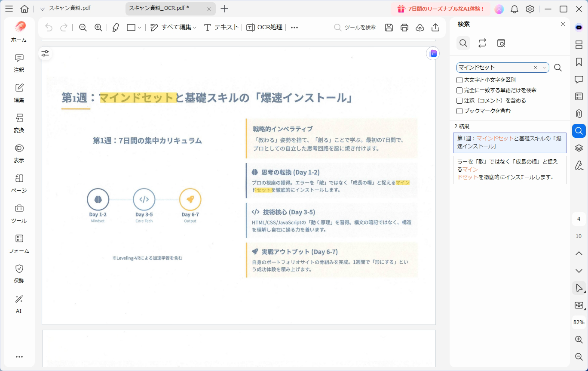The height and width of the screenshot is (371, 588).
Task: Open the hamburger main menu
Action: [9, 8]
